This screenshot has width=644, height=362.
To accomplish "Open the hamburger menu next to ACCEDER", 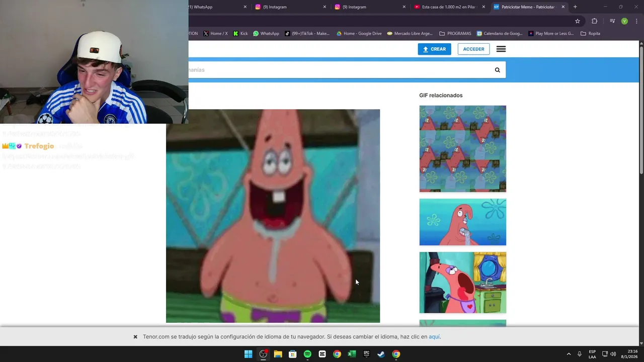I will (501, 49).
